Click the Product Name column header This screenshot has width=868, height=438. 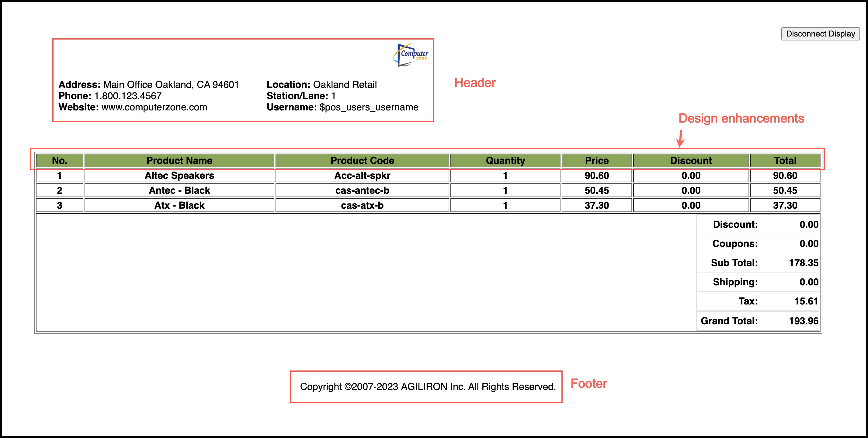pyautogui.click(x=179, y=160)
